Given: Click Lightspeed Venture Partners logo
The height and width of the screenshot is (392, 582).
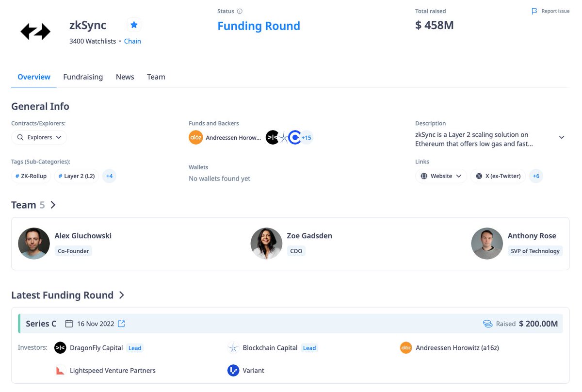Looking at the screenshot, I should (60, 371).
